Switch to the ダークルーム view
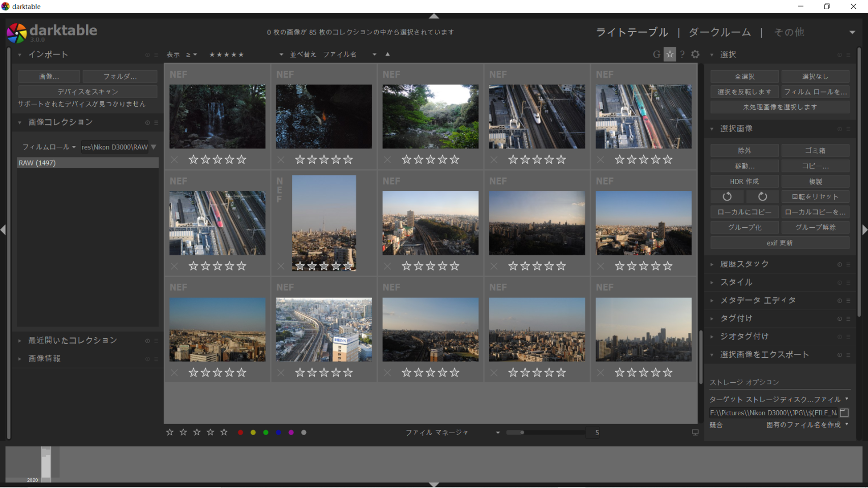This screenshot has height=488, width=868. pyautogui.click(x=720, y=33)
